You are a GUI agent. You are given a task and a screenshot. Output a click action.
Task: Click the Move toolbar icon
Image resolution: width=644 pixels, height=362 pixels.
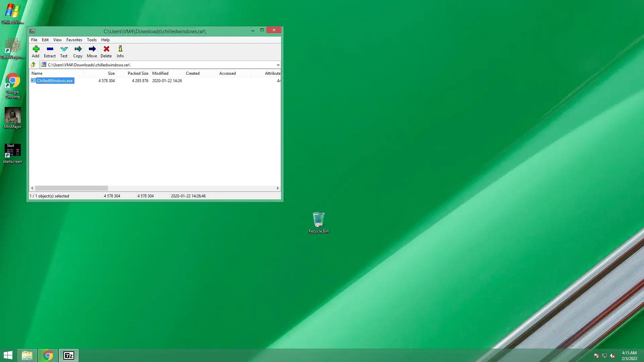[92, 52]
